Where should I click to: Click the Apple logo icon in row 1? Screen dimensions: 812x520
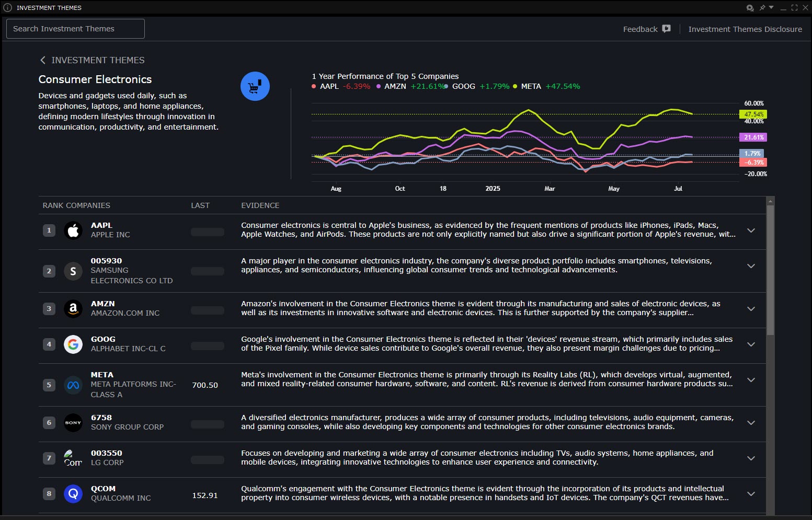tap(73, 230)
